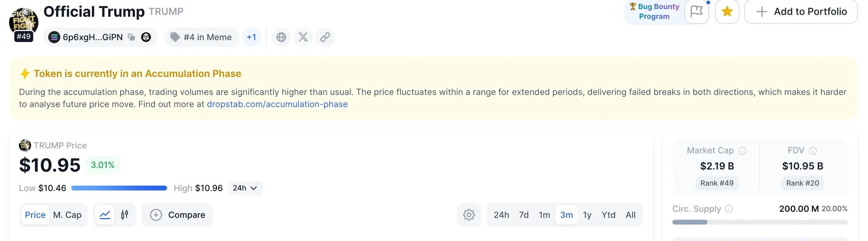The width and height of the screenshot is (868, 241).
Task: Click the Circ. Supply info icon
Action: (x=728, y=209)
